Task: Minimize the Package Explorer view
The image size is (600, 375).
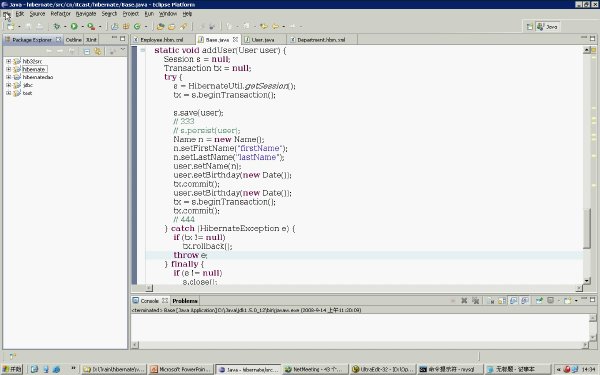Action: pyautogui.click(x=114, y=38)
